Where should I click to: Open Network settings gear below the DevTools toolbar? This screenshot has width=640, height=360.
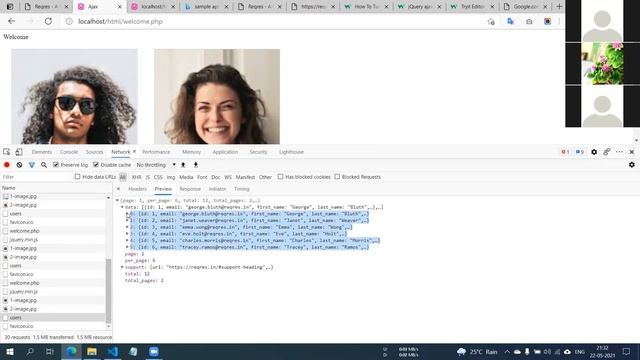point(631,165)
